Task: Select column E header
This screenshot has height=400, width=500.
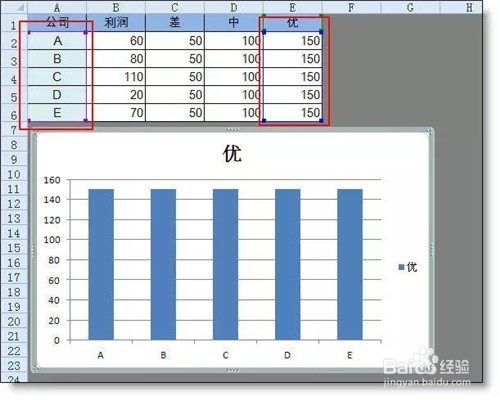Action: point(293,7)
